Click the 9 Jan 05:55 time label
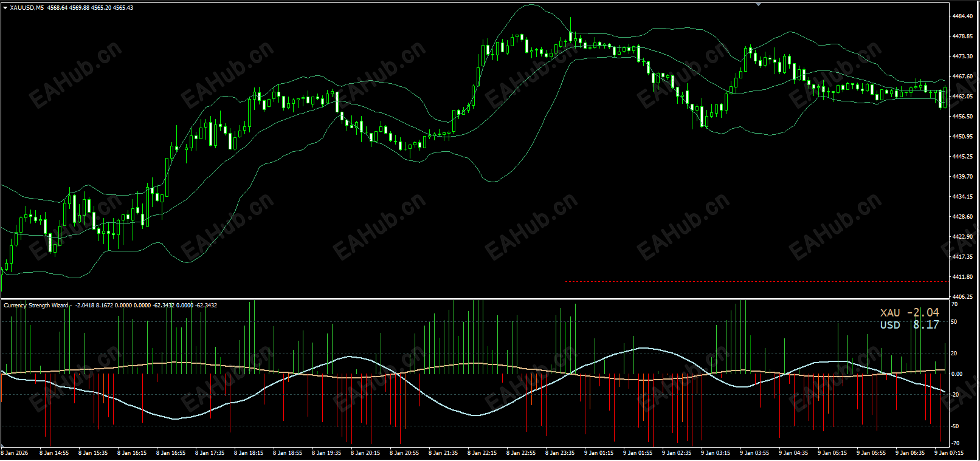The width and height of the screenshot is (980, 461). [x=871, y=453]
